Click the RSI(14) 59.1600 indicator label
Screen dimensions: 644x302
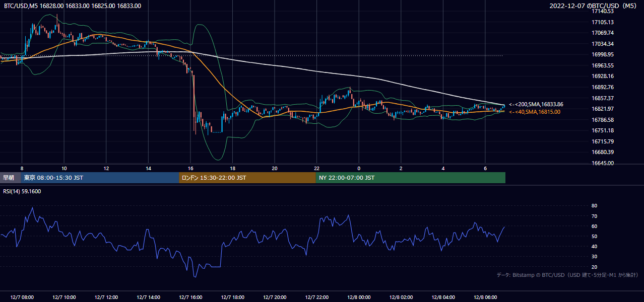22,191
